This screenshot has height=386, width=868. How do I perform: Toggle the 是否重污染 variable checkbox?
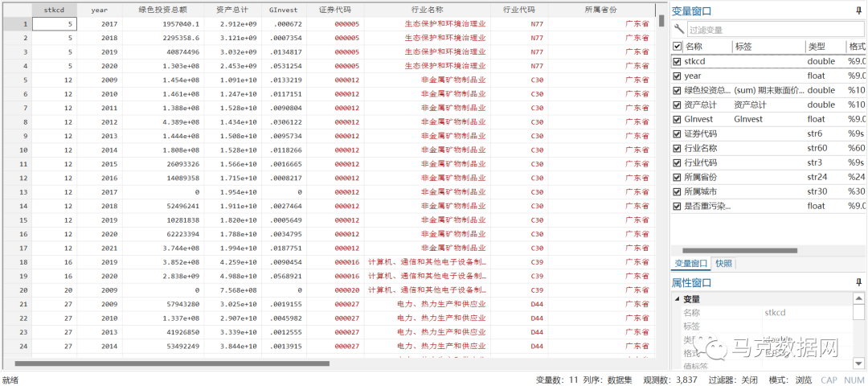[677, 206]
